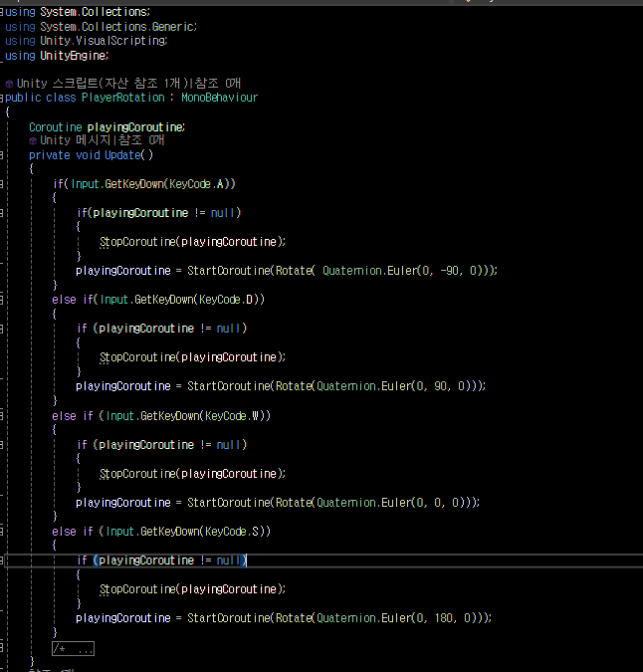This screenshot has height=672, width=643.
Task: Click the playingCoroutine field declaration
Action: click(135, 127)
